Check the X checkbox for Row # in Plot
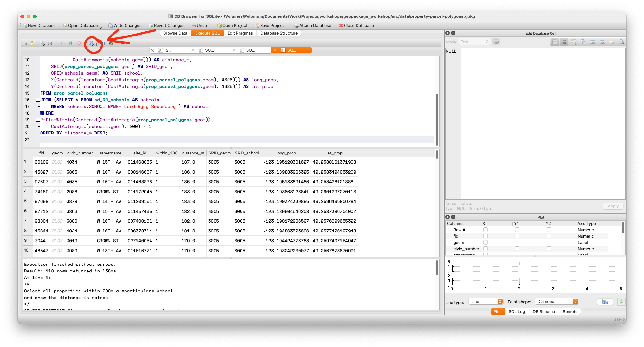This screenshot has width=644, height=347. [485, 230]
